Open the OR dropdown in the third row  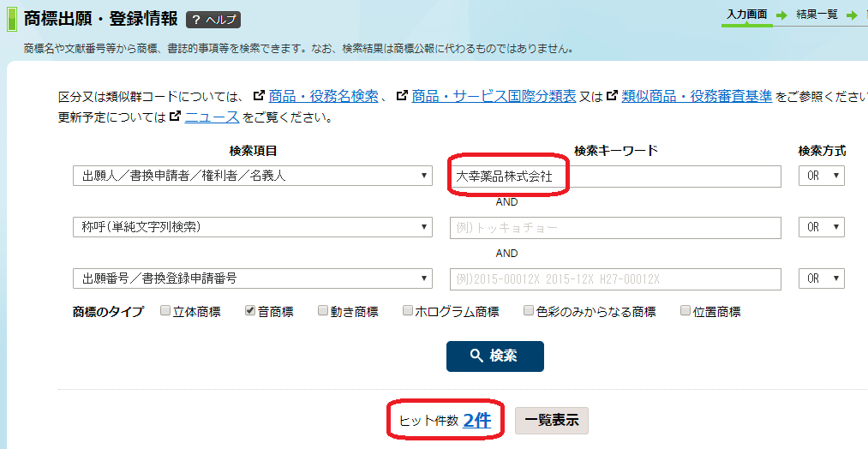click(x=822, y=278)
